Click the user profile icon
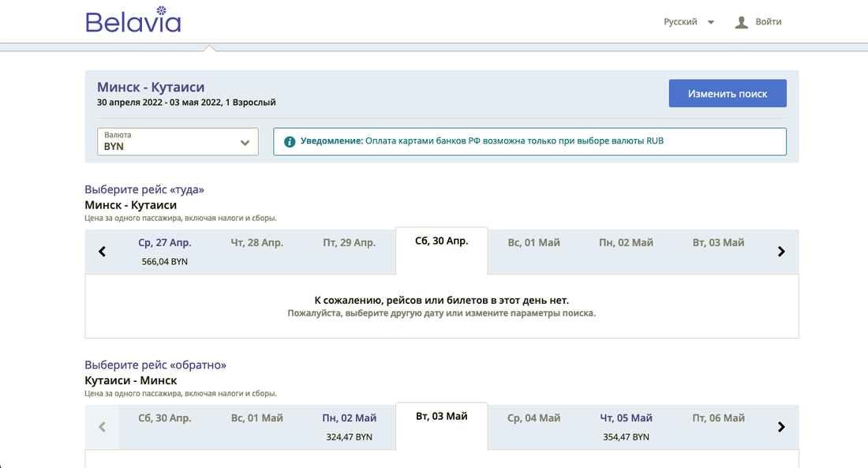 pyautogui.click(x=741, y=22)
